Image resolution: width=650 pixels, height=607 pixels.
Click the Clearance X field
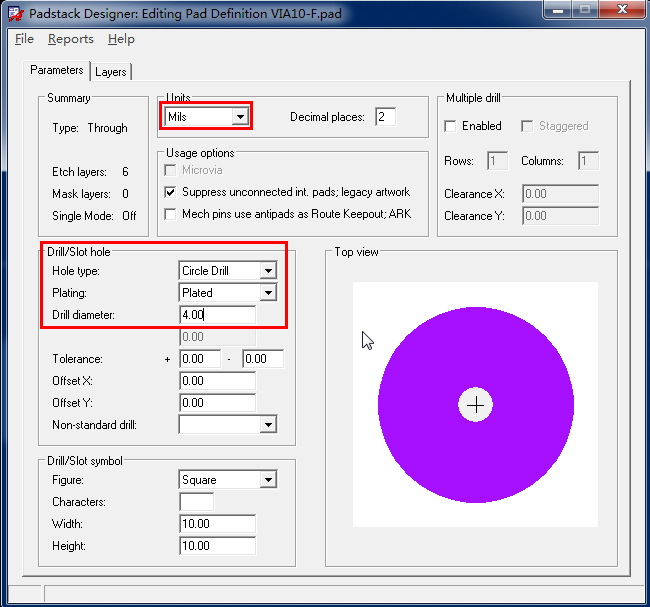[560, 194]
